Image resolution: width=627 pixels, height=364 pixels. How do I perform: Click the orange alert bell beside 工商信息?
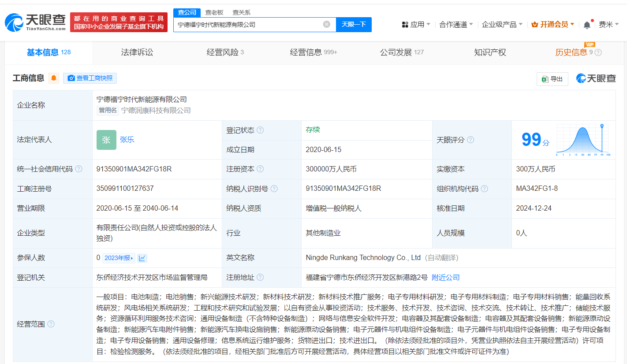54,78
